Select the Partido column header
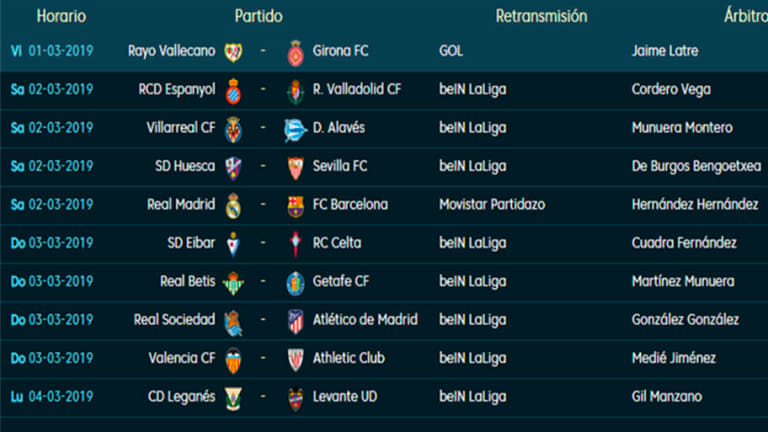The image size is (768, 432). pyautogui.click(x=258, y=17)
